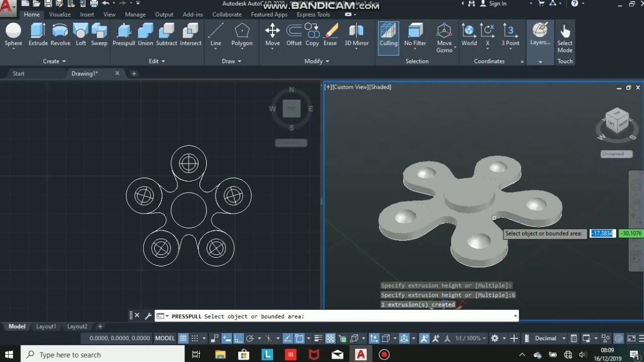Click the Presspull tool
The image size is (644, 362).
[124, 35]
